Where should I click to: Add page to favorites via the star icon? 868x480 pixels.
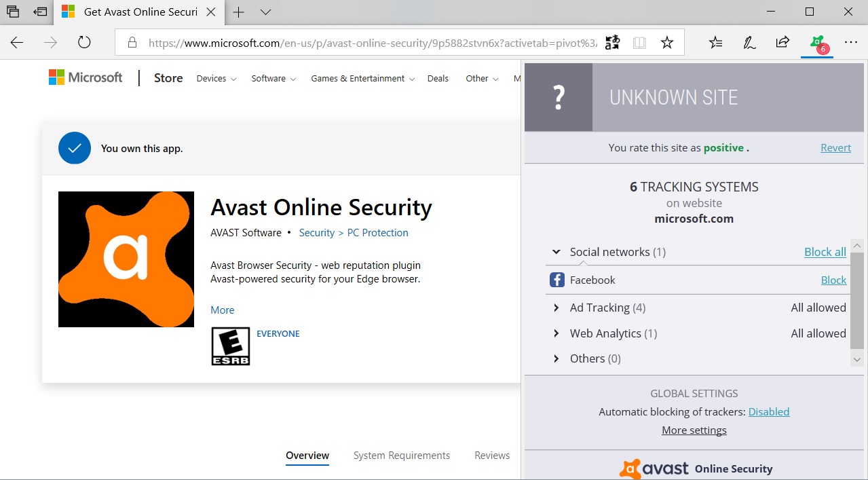[666, 42]
